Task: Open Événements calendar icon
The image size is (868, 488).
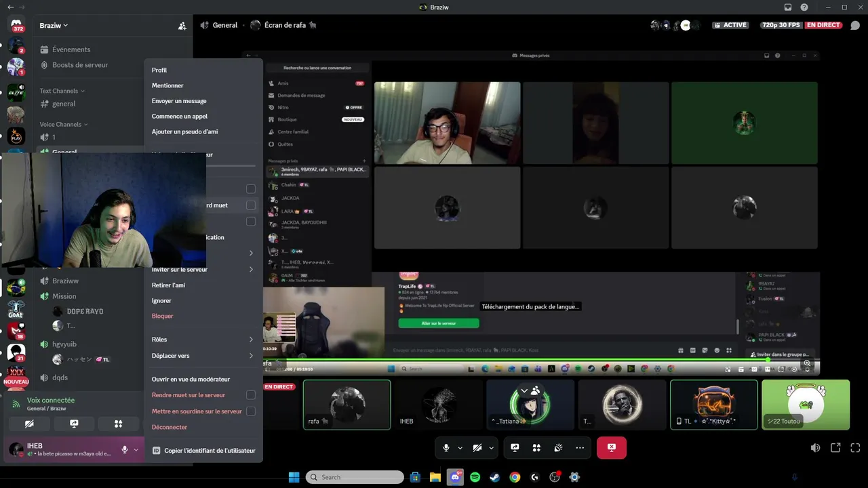Action: [x=45, y=49]
